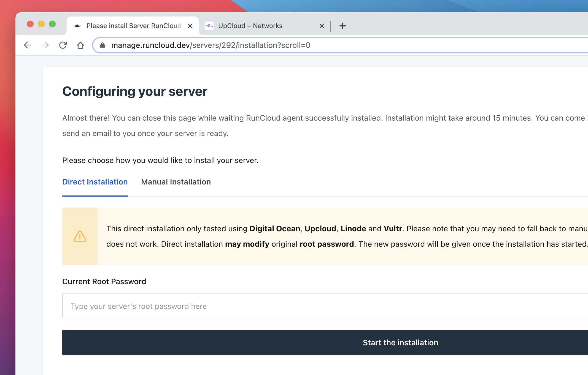588x375 pixels.
Task: Reload the page with the refresh icon
Action: [63, 45]
